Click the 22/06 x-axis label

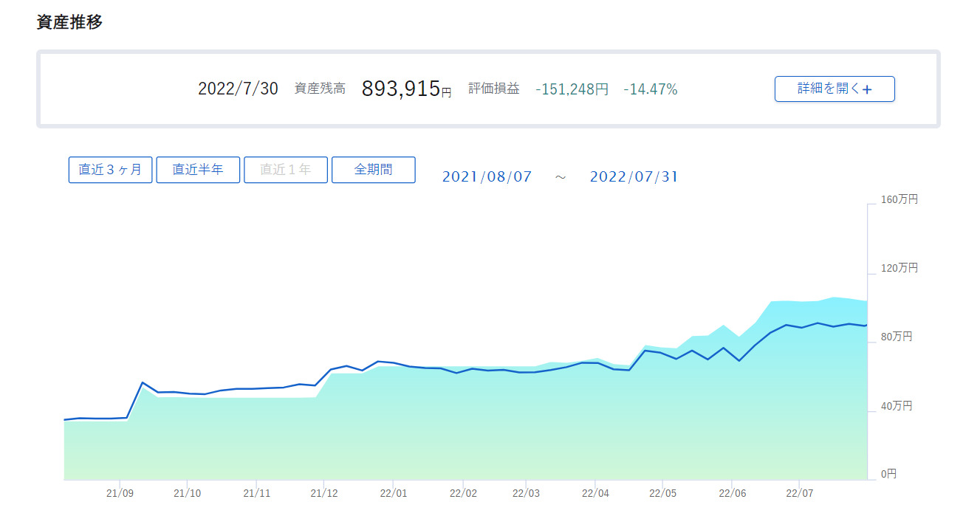(731, 493)
